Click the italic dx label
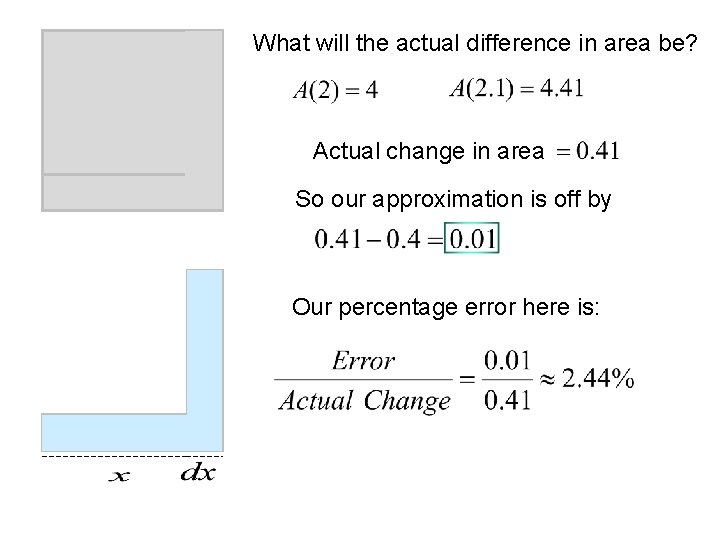 (197, 473)
